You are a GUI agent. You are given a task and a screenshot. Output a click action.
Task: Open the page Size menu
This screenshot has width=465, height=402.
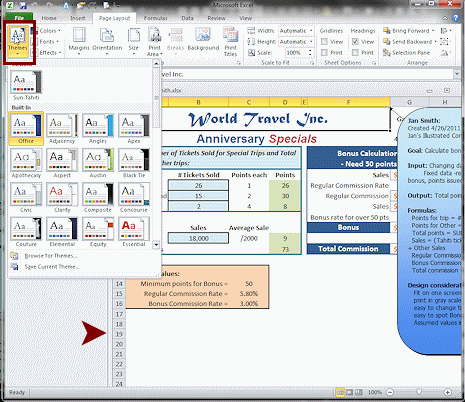(x=134, y=41)
